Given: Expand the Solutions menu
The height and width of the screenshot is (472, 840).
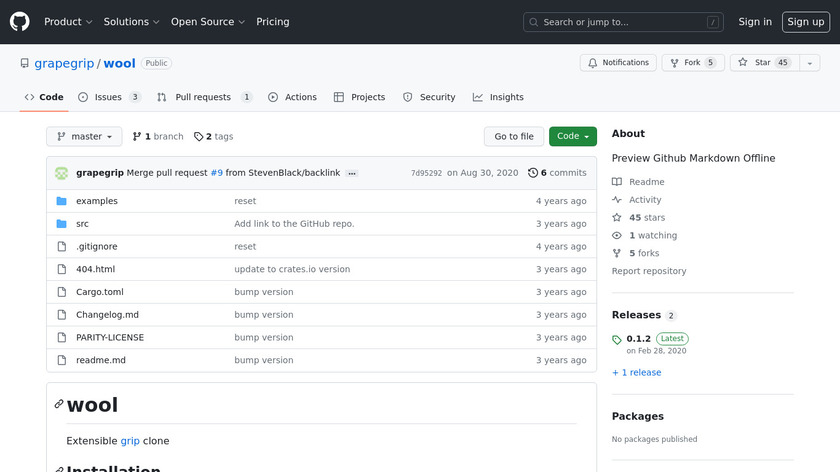Looking at the screenshot, I should 131,22.
